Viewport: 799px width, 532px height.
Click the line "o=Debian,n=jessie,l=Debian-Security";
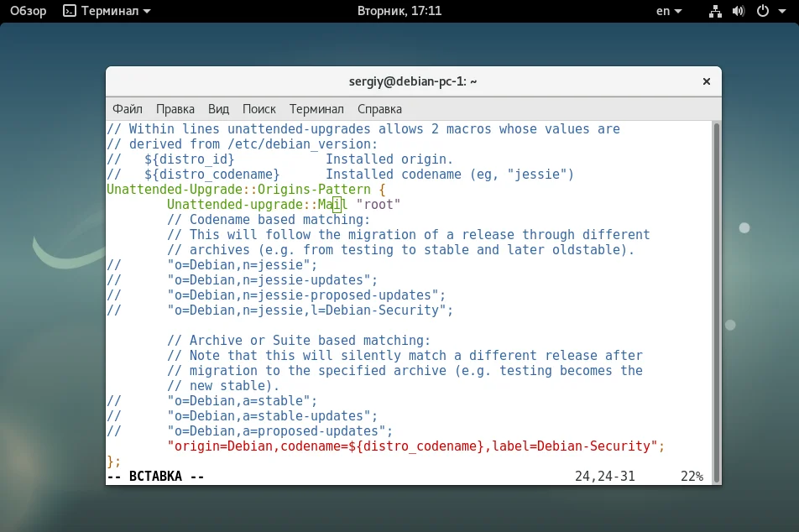pyautogui.click(x=310, y=310)
